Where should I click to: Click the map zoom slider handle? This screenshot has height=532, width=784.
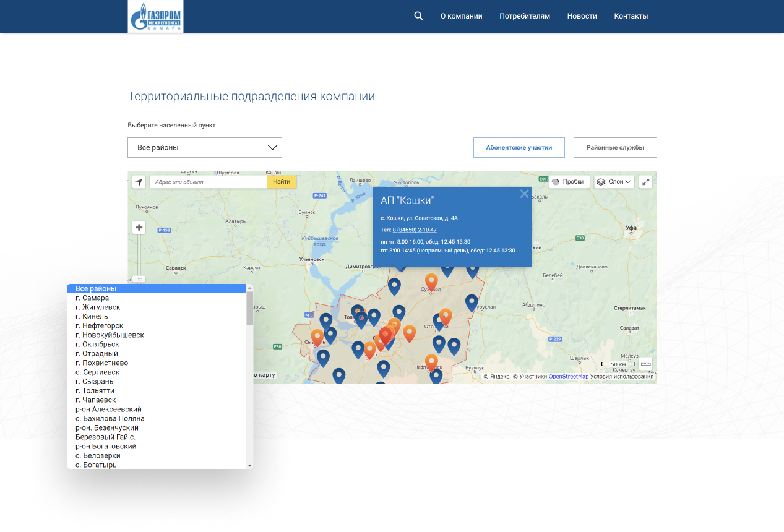[x=139, y=279]
